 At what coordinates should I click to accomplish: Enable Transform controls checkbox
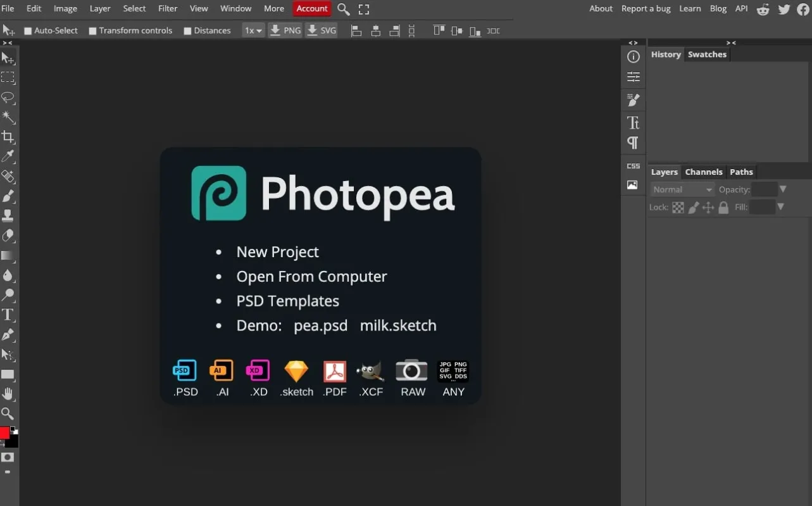pos(92,31)
